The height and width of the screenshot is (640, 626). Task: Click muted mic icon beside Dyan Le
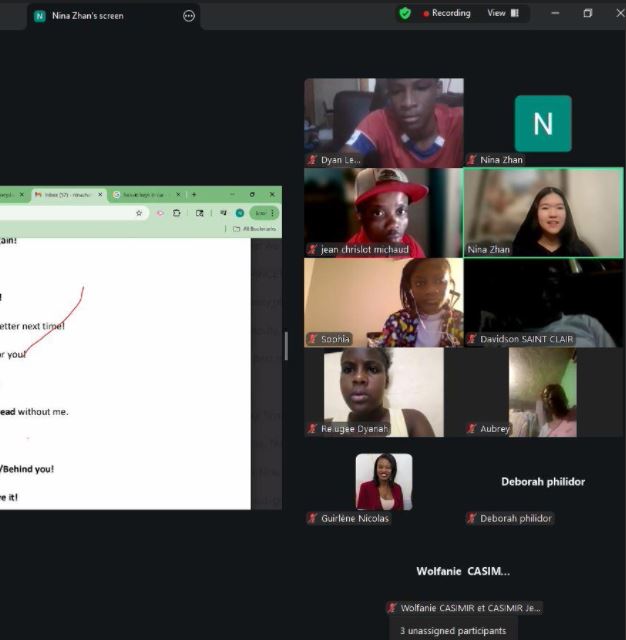point(312,160)
